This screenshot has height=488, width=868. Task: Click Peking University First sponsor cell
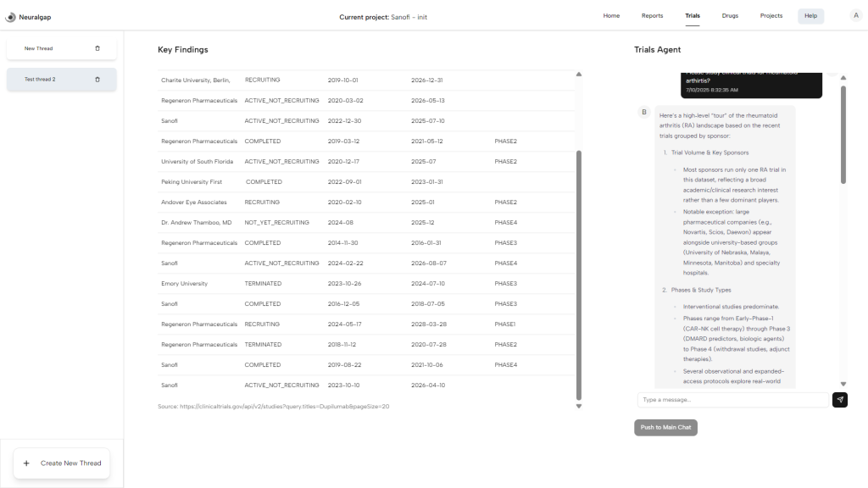click(192, 182)
